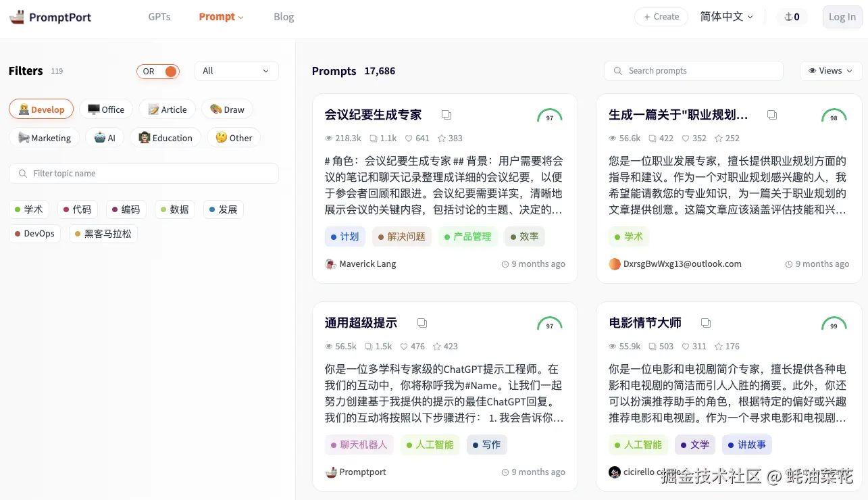Open Maverick Lang author profile
The height and width of the screenshot is (500, 868).
tap(361, 264)
